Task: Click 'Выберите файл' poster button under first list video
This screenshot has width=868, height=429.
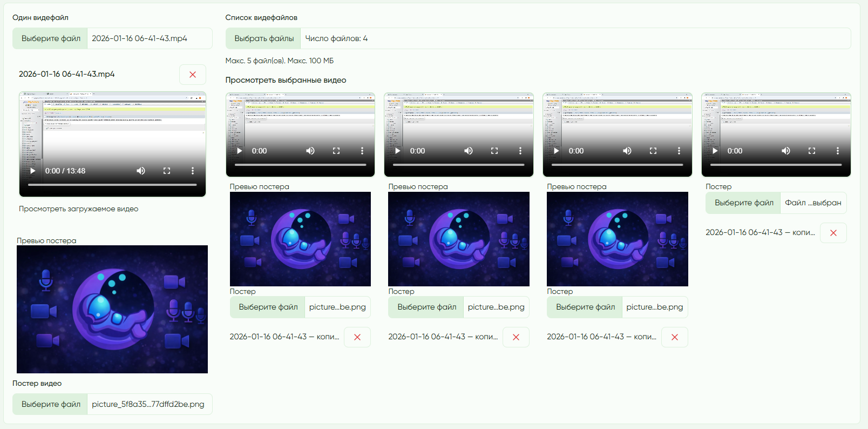Action: 268,307
